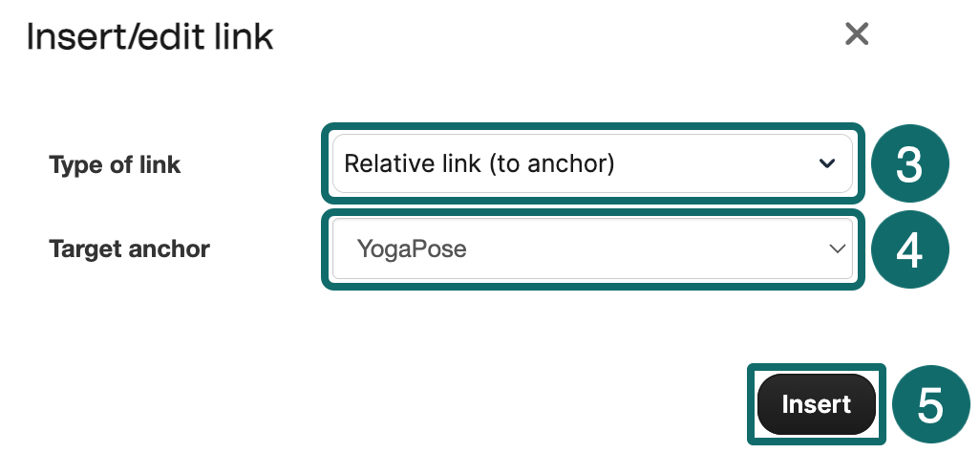
Task: Click the step 3 circle marker
Action: pyautogui.click(x=909, y=163)
